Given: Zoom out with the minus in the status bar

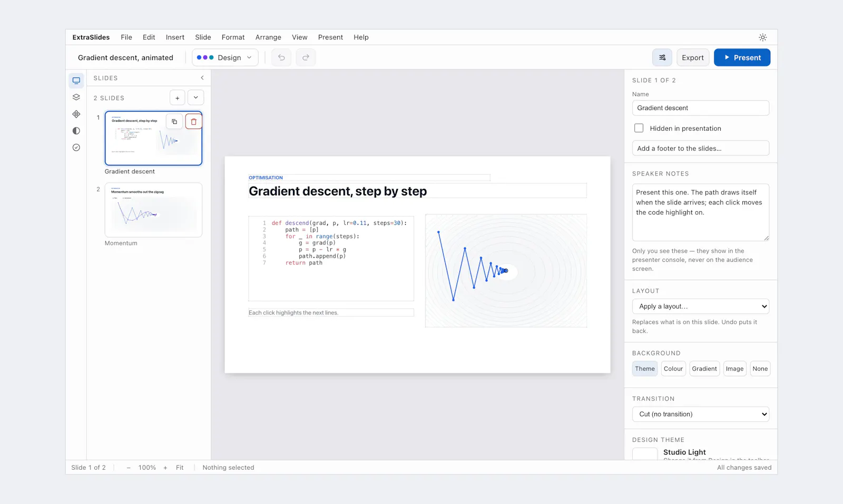Looking at the screenshot, I should click(129, 468).
